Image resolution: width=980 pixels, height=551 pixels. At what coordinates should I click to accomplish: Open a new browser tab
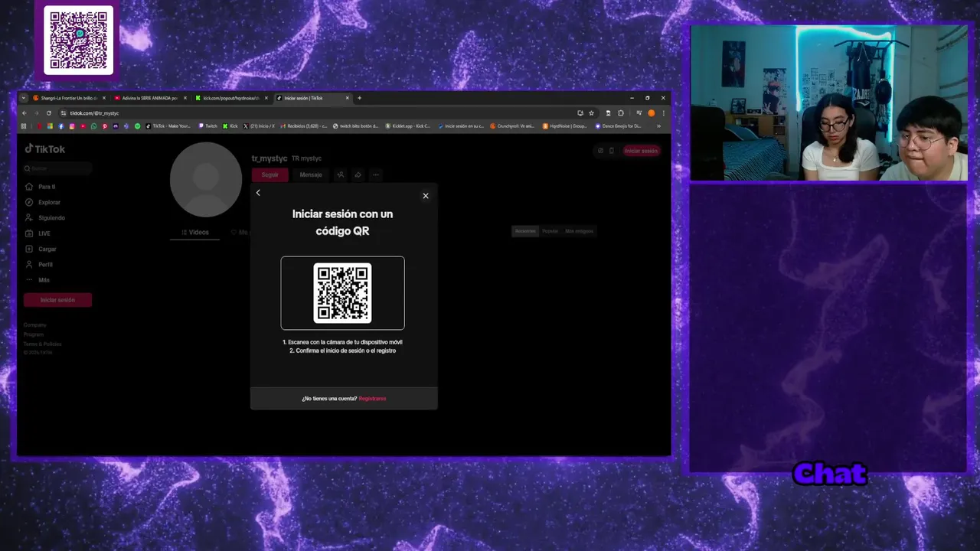point(358,98)
